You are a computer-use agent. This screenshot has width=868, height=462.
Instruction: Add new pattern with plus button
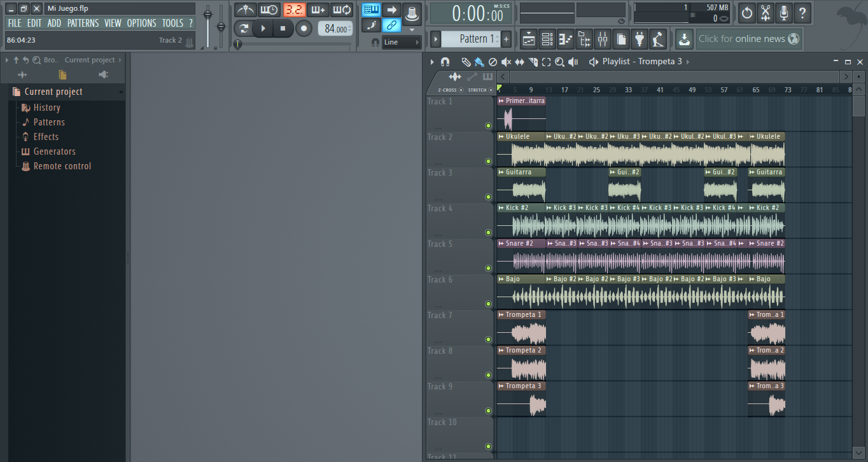point(507,39)
